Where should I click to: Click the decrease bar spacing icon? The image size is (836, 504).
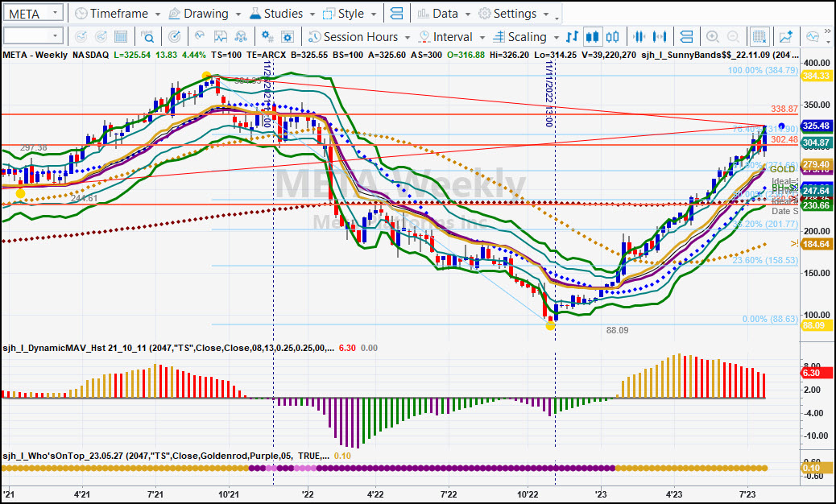point(639,37)
